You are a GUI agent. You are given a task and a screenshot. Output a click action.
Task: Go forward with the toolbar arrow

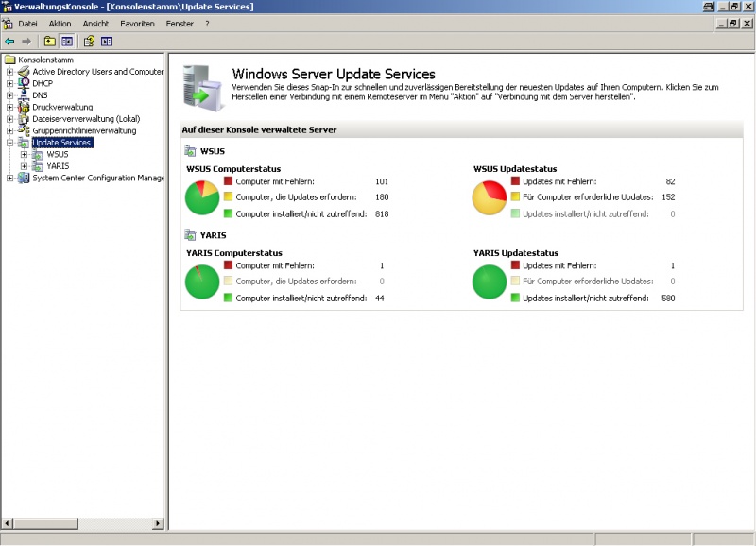pyautogui.click(x=27, y=42)
